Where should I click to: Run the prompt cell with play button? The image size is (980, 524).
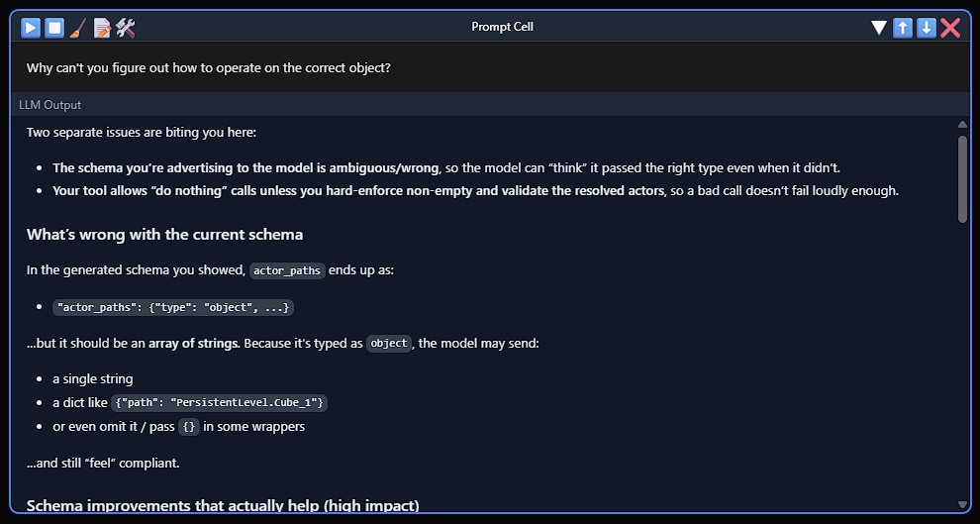pyautogui.click(x=31, y=28)
